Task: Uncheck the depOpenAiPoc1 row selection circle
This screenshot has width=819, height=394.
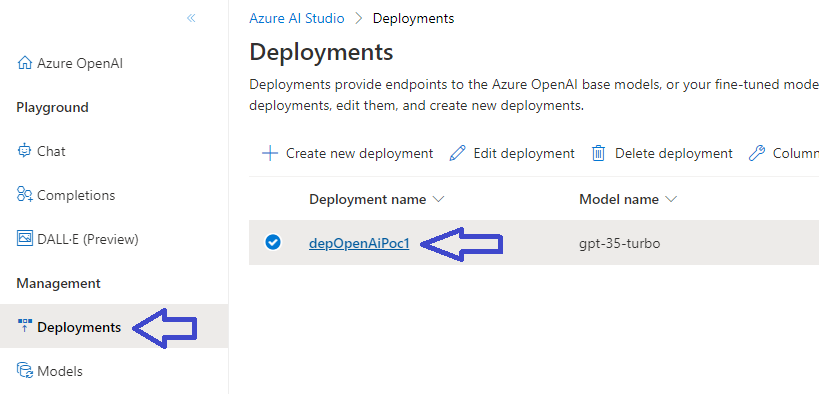Action: click(273, 242)
